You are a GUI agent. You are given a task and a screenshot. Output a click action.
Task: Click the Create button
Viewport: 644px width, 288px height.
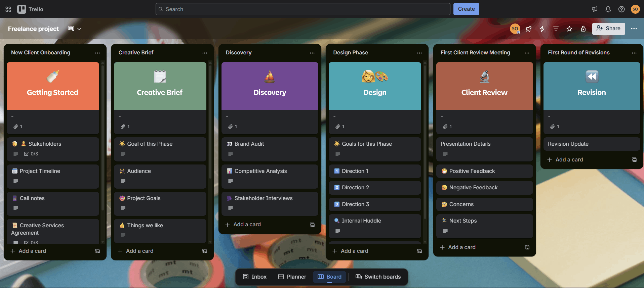pyautogui.click(x=466, y=9)
